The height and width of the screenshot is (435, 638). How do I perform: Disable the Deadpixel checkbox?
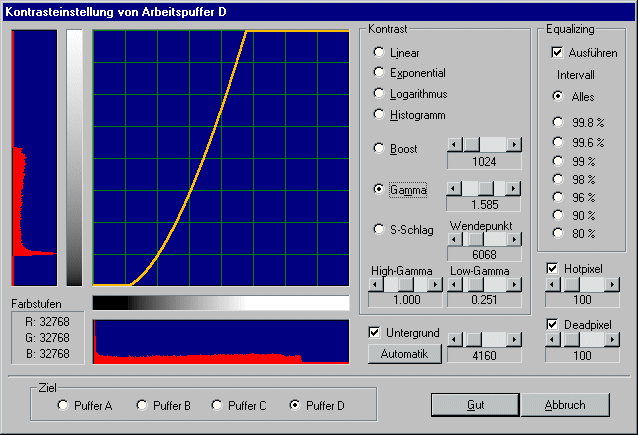tap(553, 325)
